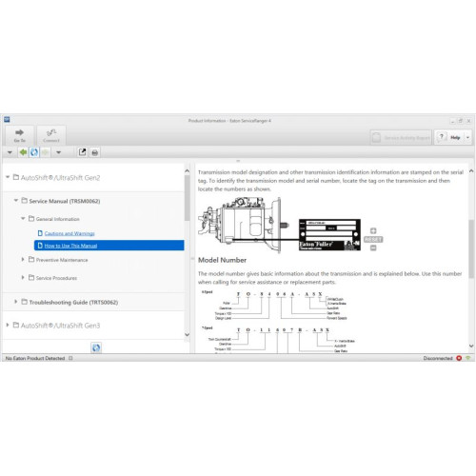Select Troubleshooting Guide (TRTS0062) label
The image size is (476, 476).
point(73,303)
